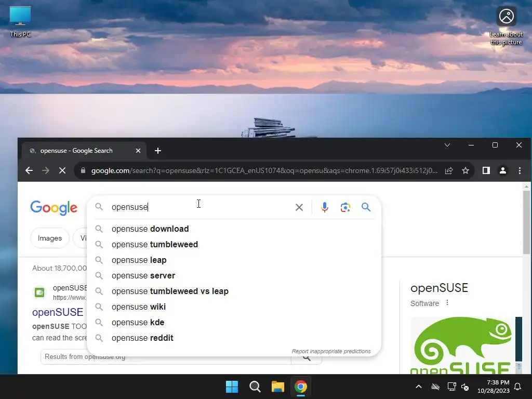Viewport: 532px width, 399px height.
Task: Click the Chrome address bar URL
Action: (264, 170)
